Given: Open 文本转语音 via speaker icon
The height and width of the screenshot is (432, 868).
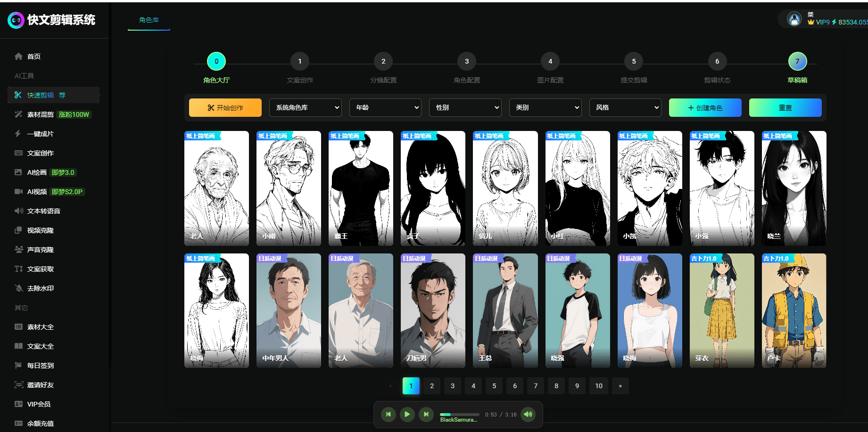Looking at the screenshot, I should point(18,211).
